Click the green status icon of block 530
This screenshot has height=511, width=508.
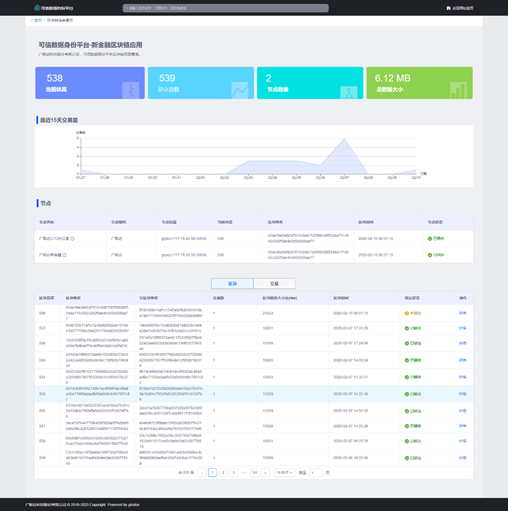tap(407, 441)
